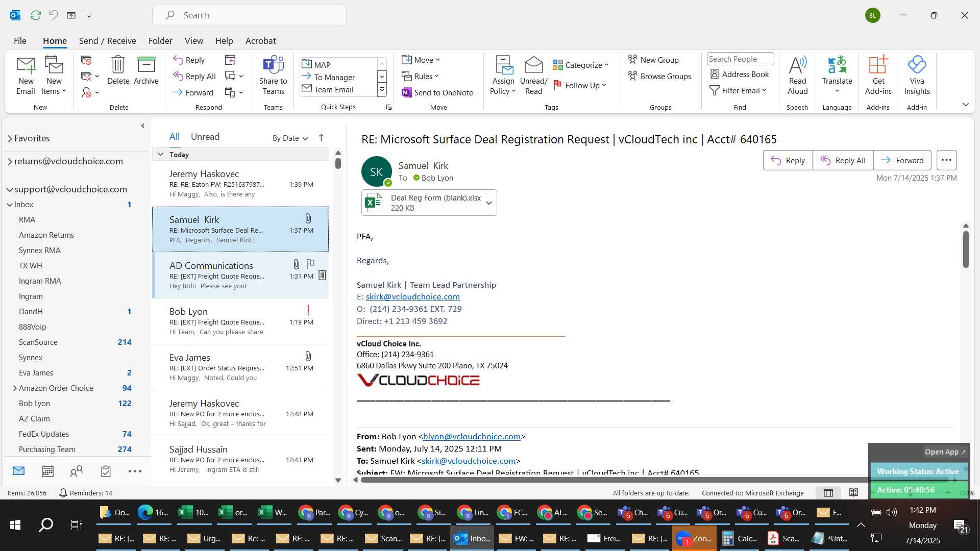Open the Categorize dropdown
This screenshot has height=551, width=980.
click(x=581, y=65)
